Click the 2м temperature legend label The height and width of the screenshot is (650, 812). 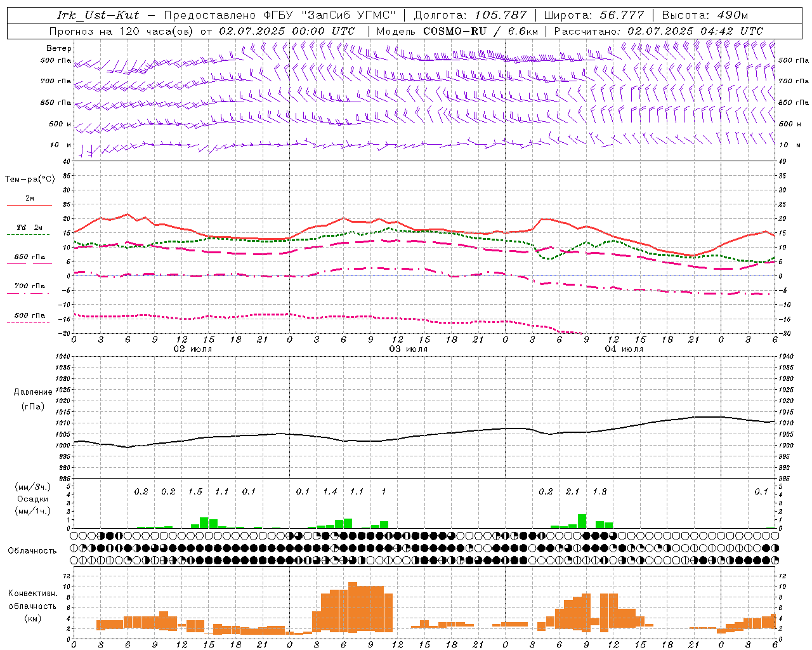30,199
